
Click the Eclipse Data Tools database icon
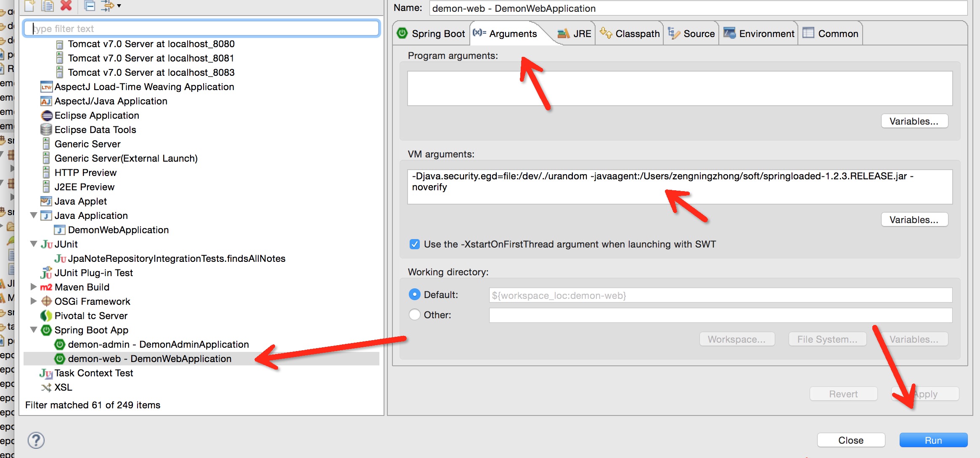(46, 130)
